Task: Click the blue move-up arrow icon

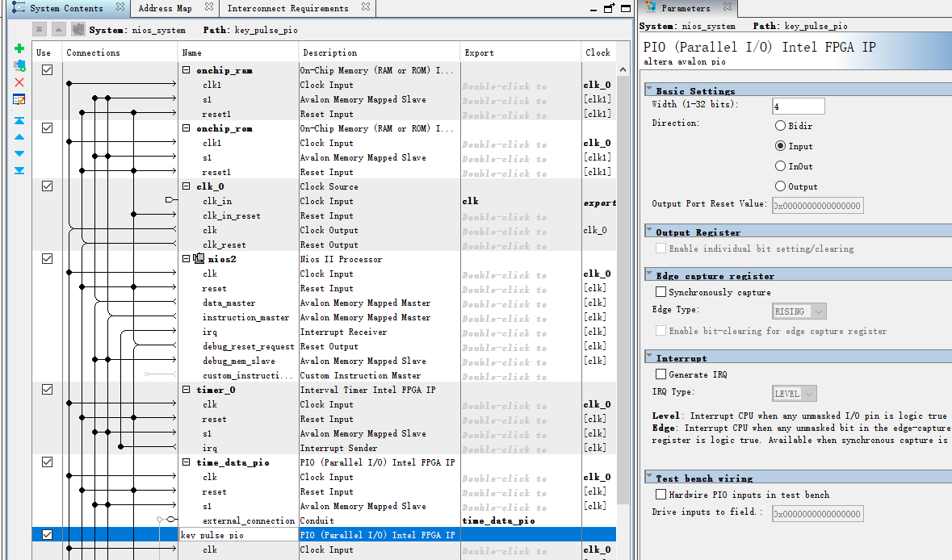Action: (19, 137)
